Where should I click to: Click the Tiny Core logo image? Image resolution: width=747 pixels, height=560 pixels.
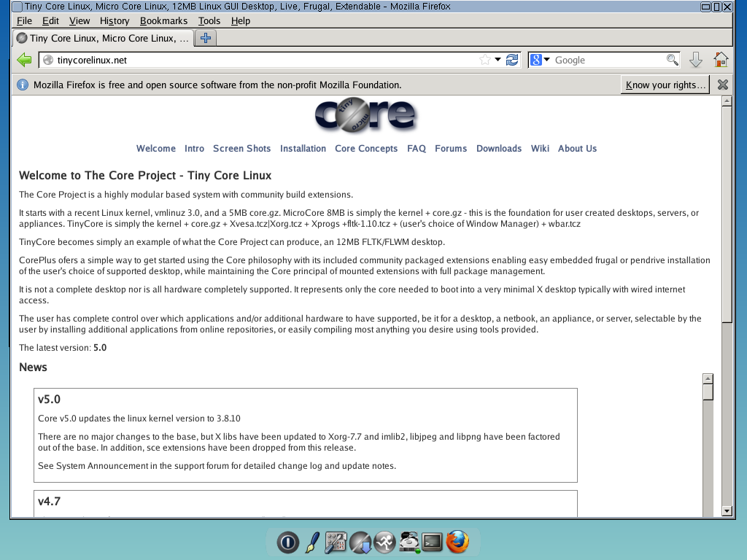pos(366,114)
